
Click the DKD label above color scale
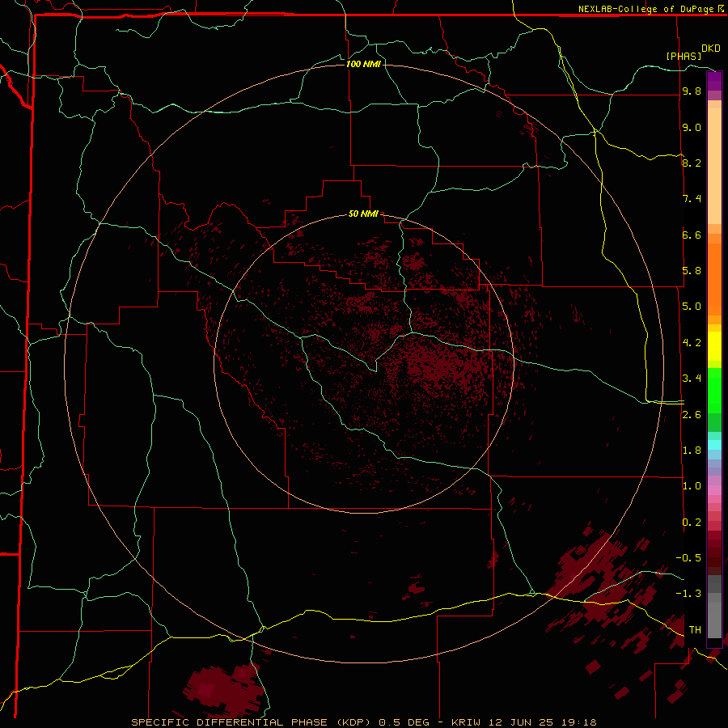[x=711, y=49]
